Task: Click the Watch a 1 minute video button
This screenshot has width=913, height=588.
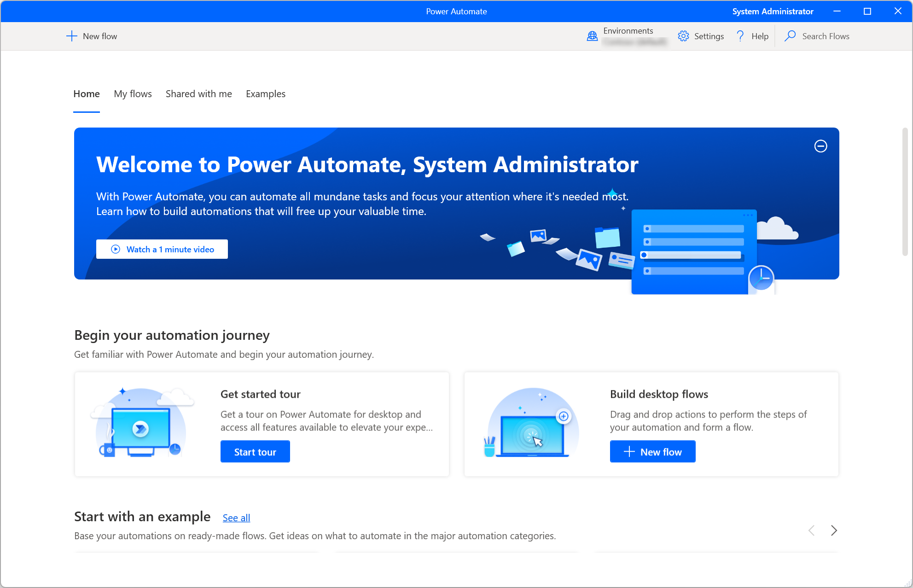Action: point(163,250)
